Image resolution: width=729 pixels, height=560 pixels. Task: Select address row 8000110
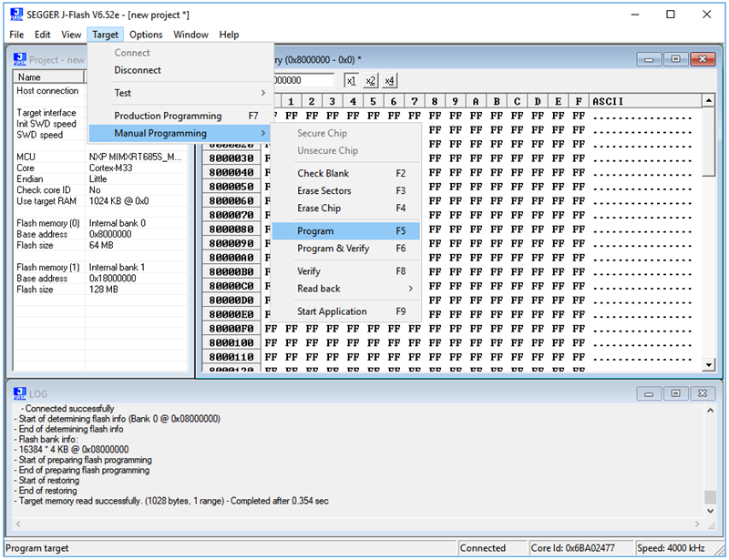pos(231,357)
